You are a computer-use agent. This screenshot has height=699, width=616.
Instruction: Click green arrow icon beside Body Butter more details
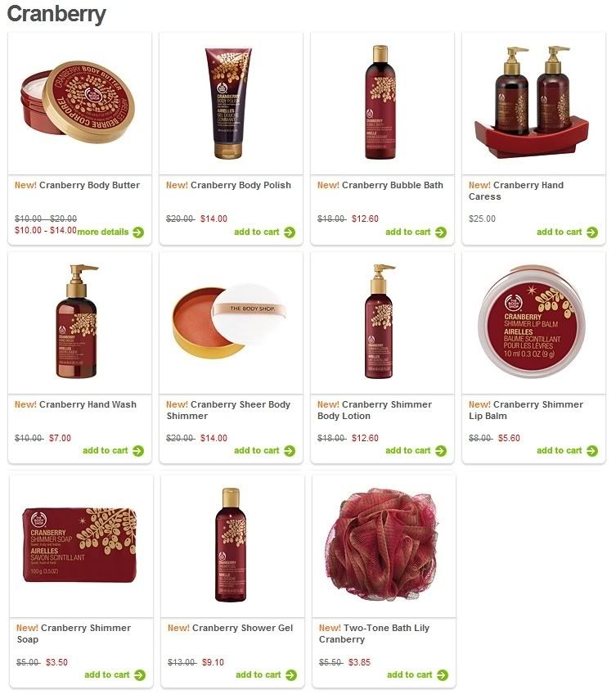[138, 232]
